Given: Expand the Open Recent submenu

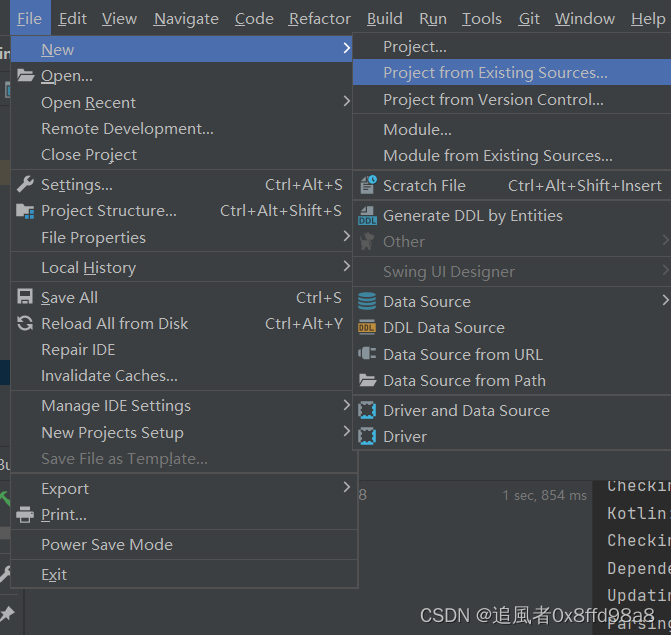Looking at the screenshot, I should (346, 102).
